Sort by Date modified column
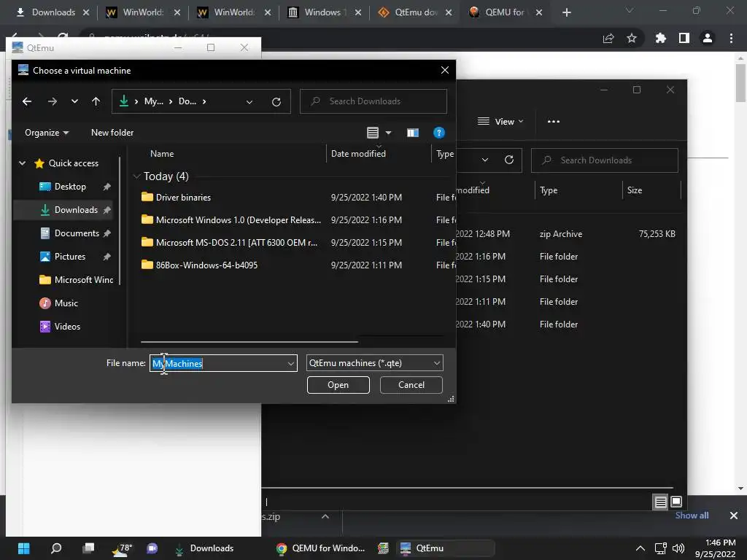The width and height of the screenshot is (747, 560). click(358, 154)
